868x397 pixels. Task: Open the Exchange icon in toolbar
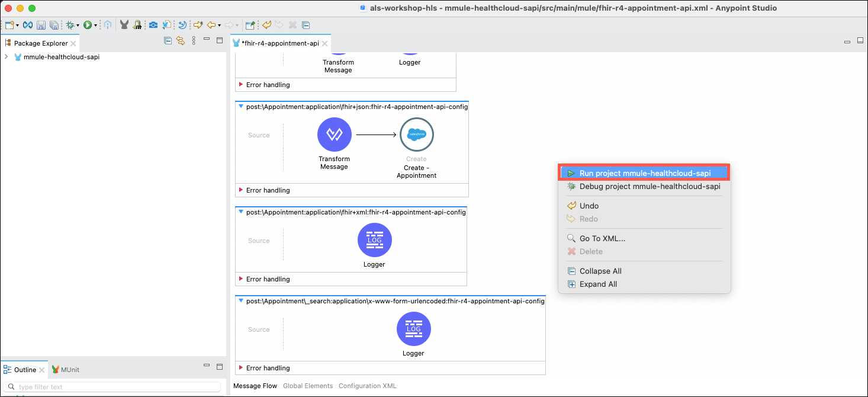click(27, 25)
